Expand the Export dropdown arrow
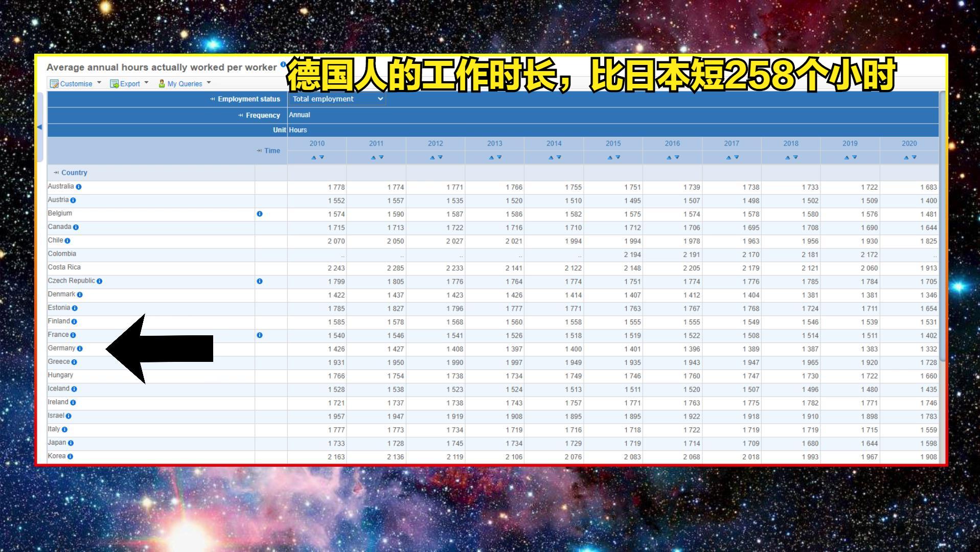 click(x=147, y=83)
